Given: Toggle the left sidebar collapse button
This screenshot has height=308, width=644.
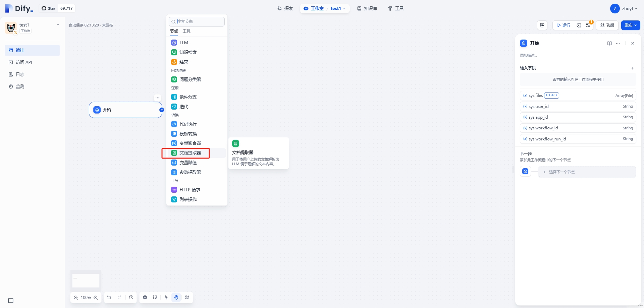Looking at the screenshot, I should 11,301.
